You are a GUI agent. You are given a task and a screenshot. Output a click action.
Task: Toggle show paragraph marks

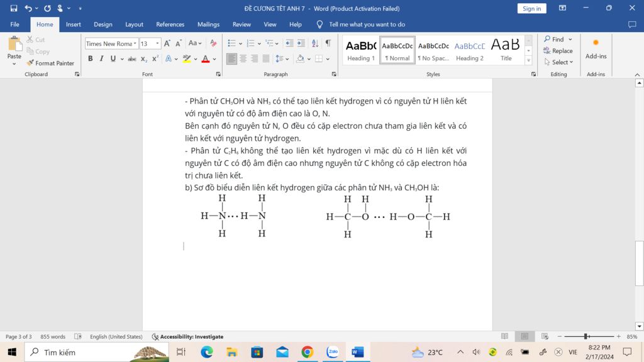pos(328,43)
